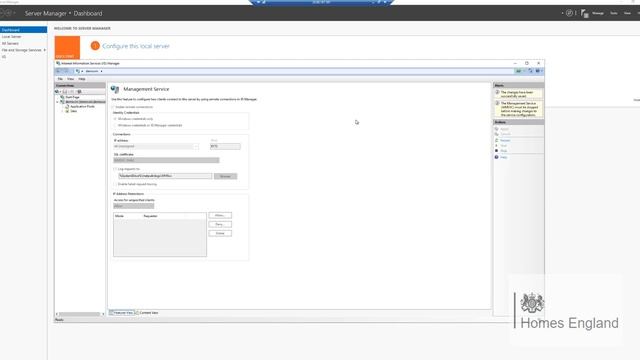Viewport: 640px width, 360px height.
Task: Click the orange Quick Start tile
Action: 67,48
